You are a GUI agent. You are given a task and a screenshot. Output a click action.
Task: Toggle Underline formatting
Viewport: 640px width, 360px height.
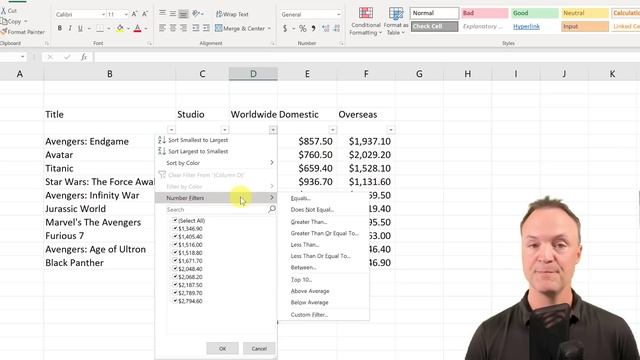80,28
